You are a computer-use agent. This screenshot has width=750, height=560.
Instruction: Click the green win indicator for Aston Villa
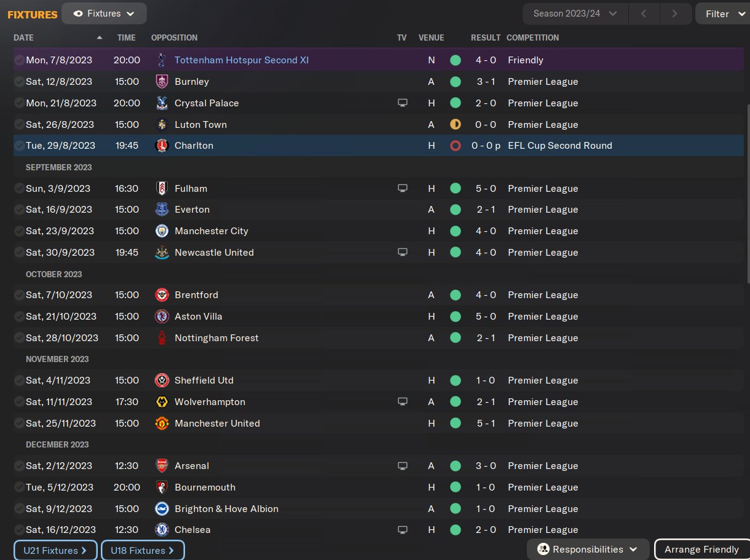tap(456, 317)
